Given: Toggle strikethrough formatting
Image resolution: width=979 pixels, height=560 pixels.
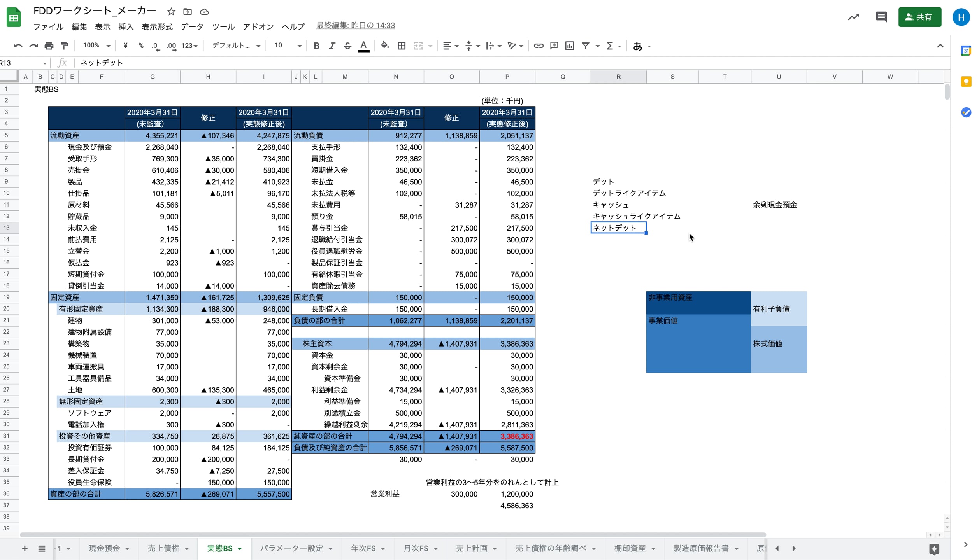Looking at the screenshot, I should tap(347, 46).
